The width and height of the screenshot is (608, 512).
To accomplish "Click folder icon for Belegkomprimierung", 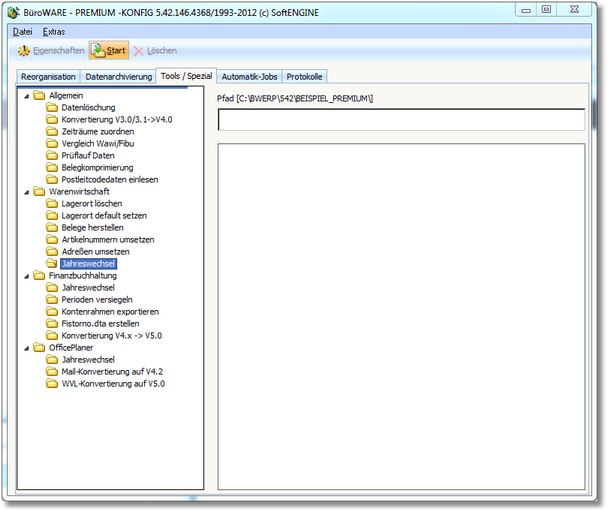I will (x=52, y=167).
